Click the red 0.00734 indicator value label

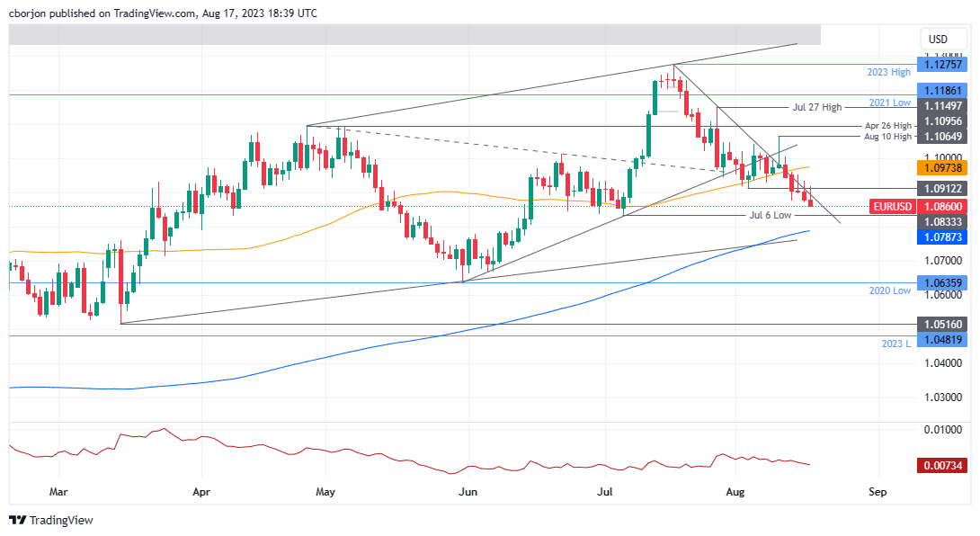943,463
